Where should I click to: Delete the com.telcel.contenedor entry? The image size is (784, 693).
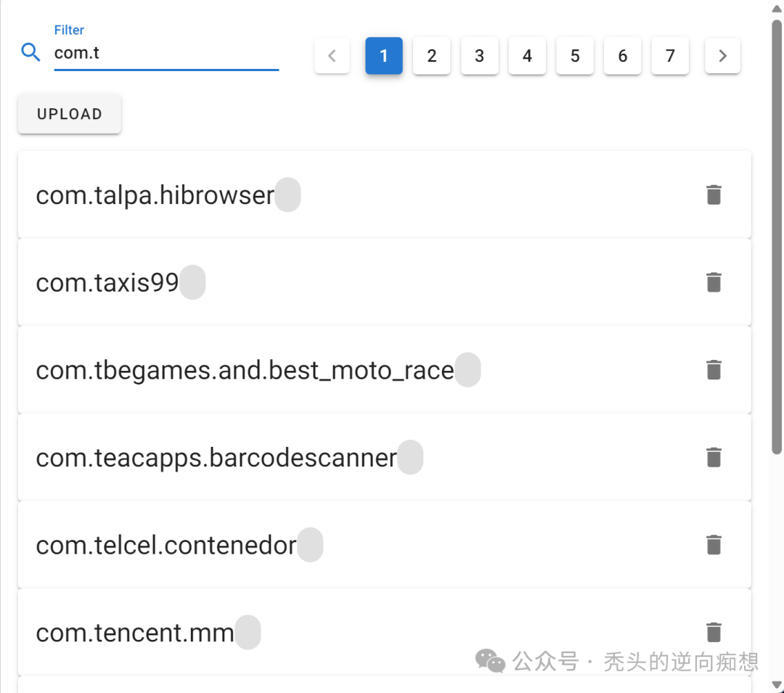(714, 545)
